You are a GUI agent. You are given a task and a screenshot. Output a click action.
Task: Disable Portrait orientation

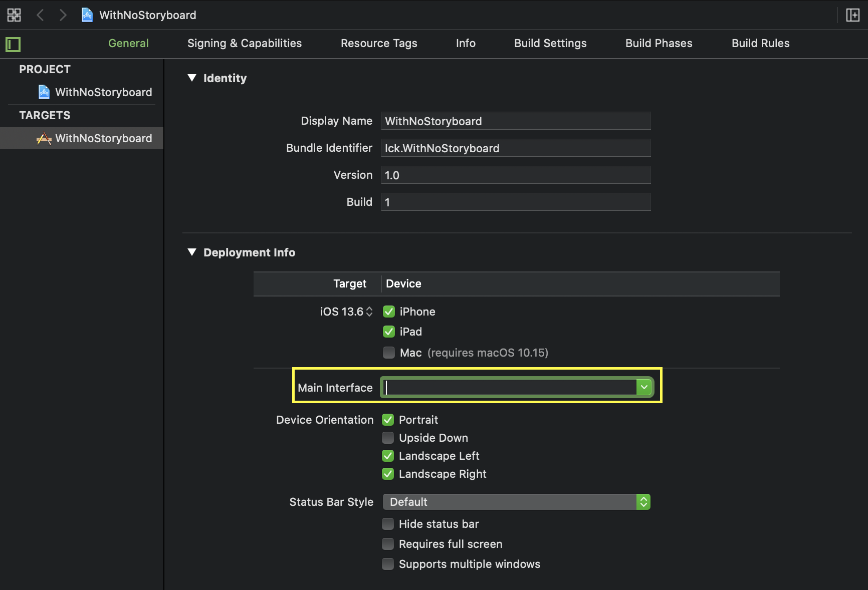(x=388, y=420)
